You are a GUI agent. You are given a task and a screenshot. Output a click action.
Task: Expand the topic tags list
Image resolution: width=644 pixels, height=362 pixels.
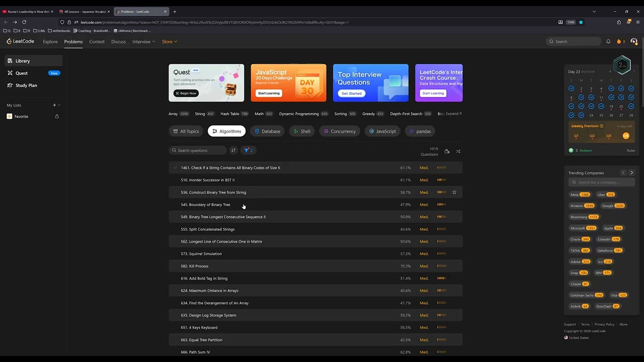click(x=454, y=114)
